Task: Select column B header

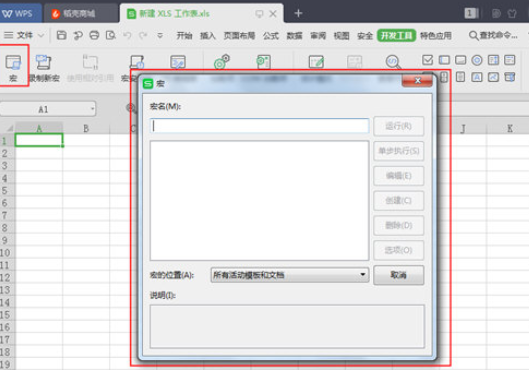Action: (x=86, y=128)
